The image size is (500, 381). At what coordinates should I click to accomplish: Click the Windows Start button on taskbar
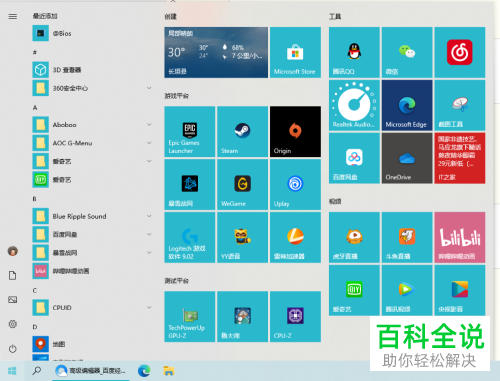coord(12,371)
